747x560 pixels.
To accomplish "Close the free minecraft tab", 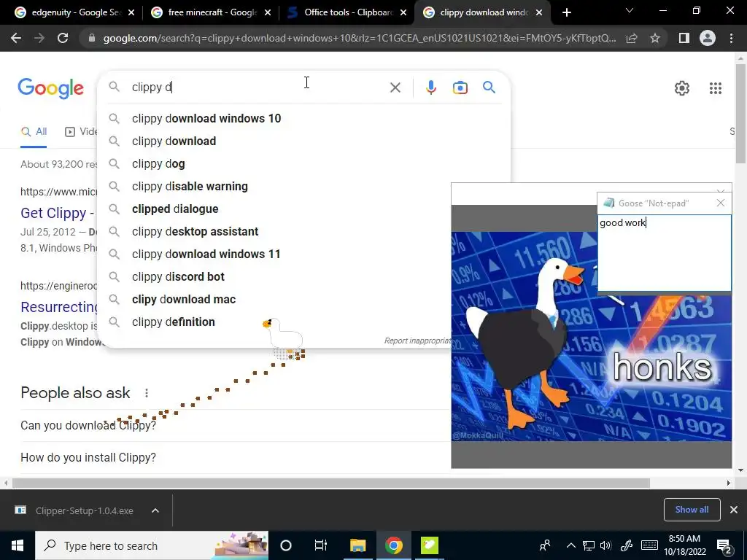I will point(268,13).
